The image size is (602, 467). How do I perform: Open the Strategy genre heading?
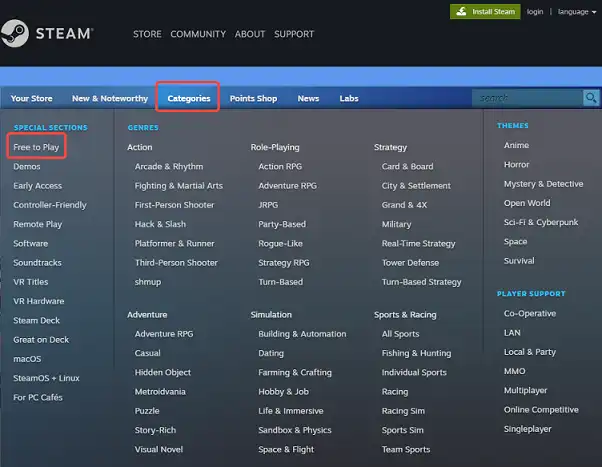(390, 147)
